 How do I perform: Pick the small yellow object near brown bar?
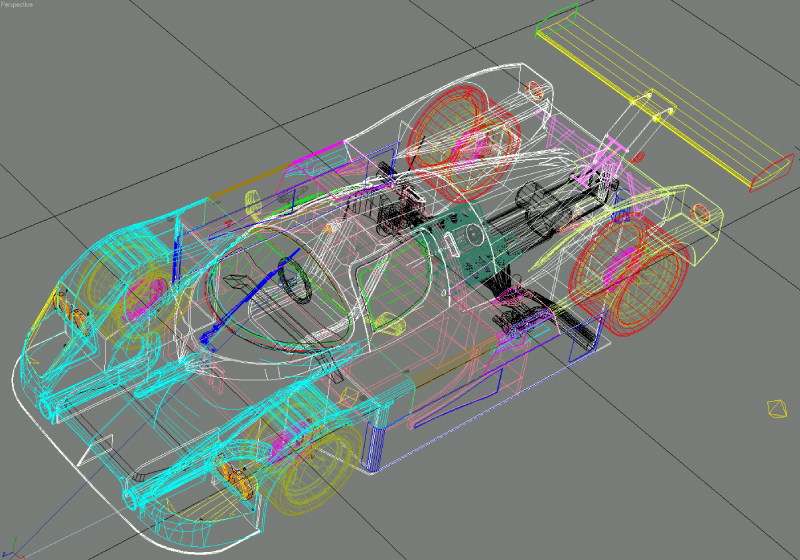(x=251, y=205)
